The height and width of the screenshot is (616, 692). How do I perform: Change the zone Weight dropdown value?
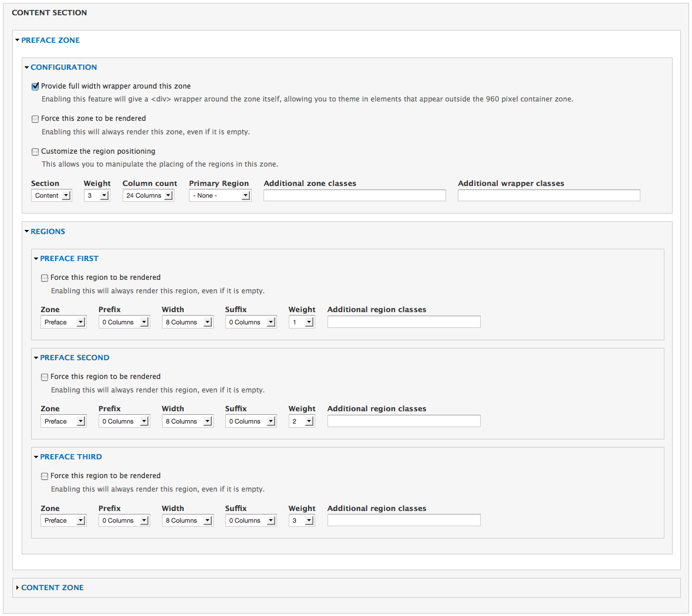(x=96, y=195)
